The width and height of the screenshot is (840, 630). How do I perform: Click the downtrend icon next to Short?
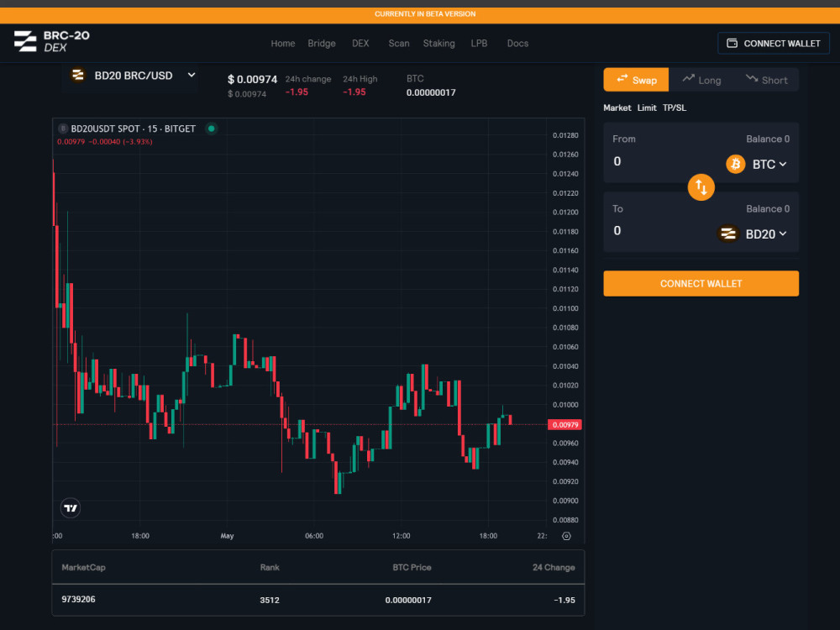pos(752,79)
